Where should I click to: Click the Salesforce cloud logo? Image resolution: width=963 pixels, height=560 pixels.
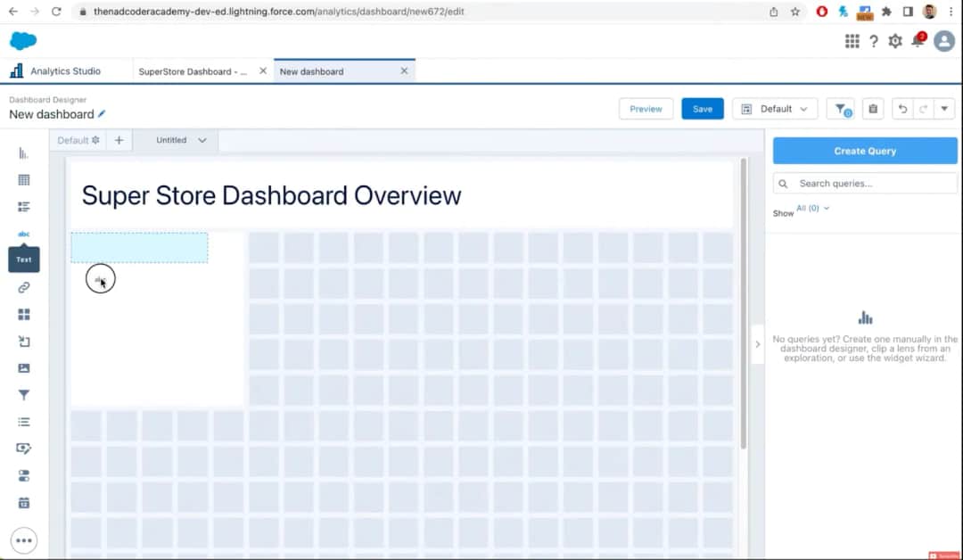(23, 41)
